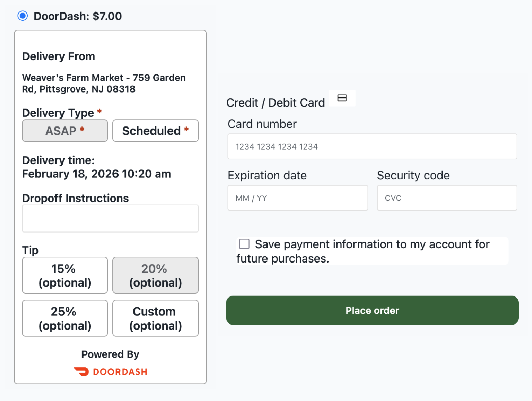
Task: Select the DoorDash $7.00 delivery option
Action: click(22, 16)
